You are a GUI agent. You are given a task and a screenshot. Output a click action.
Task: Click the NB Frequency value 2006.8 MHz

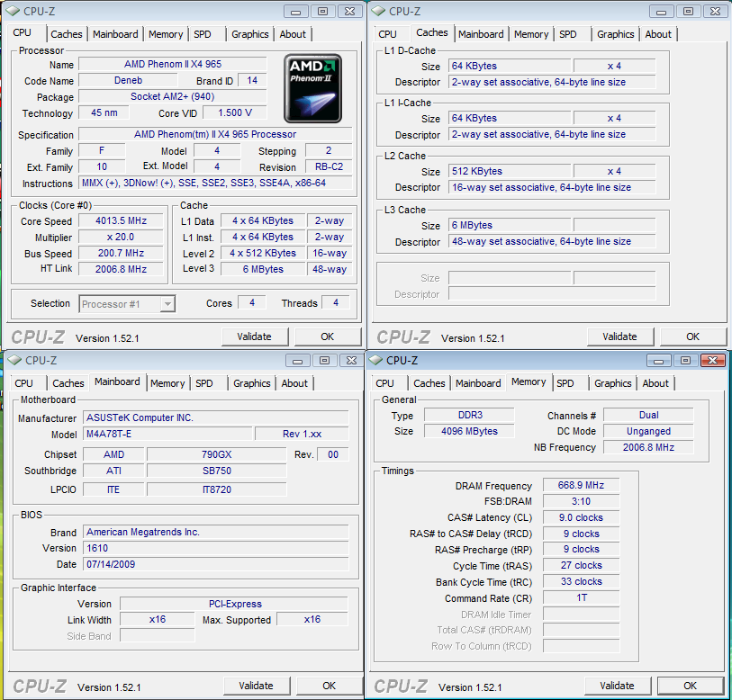pos(648,447)
